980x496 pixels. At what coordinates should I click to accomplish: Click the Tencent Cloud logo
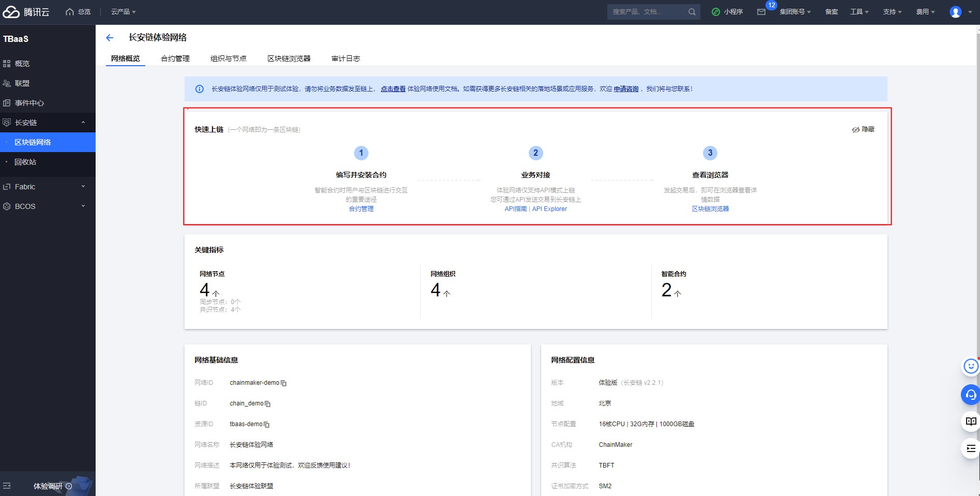(x=26, y=12)
